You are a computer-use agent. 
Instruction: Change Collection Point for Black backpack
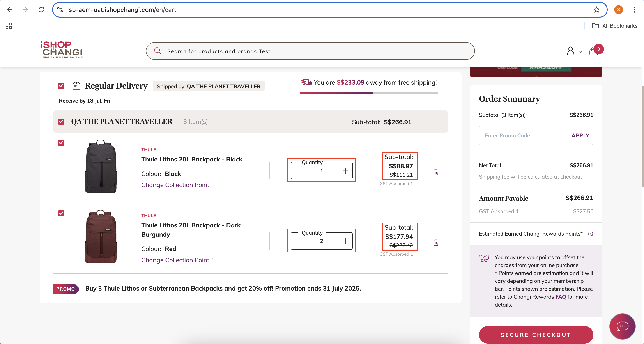tap(175, 185)
